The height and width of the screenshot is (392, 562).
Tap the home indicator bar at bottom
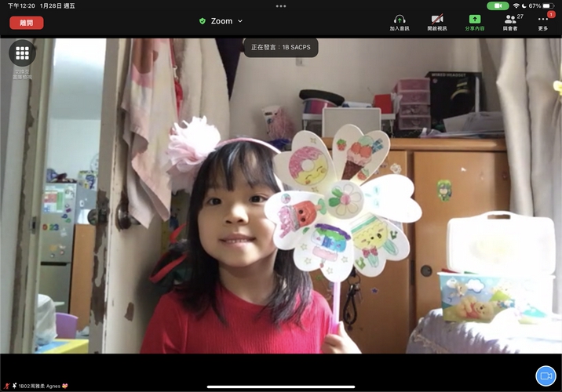point(281,387)
